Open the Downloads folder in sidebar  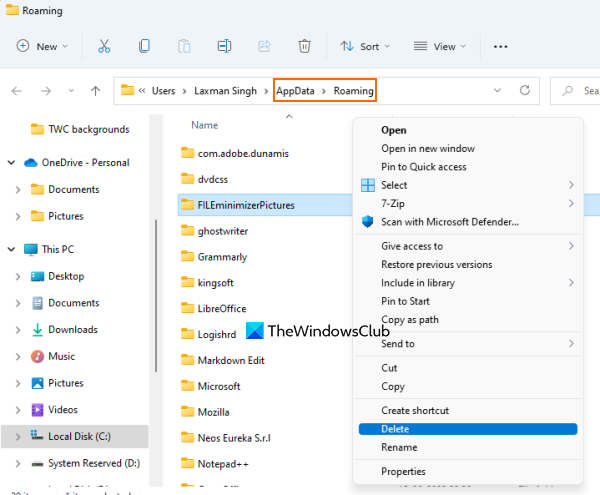[x=72, y=329]
